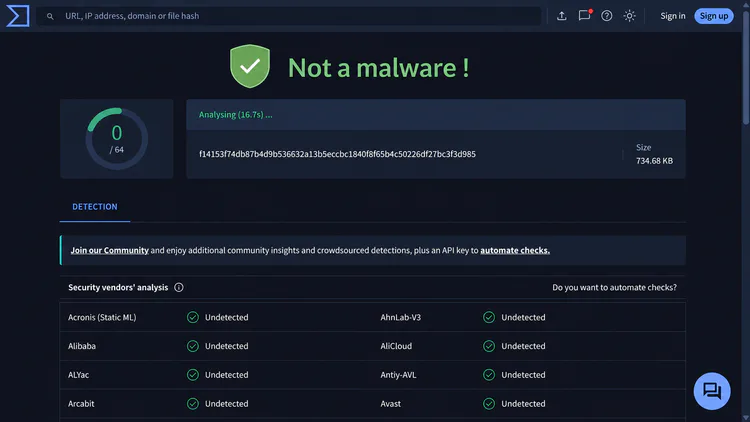
Task: Open the VirusTotal sigma logo home
Action: point(18,16)
